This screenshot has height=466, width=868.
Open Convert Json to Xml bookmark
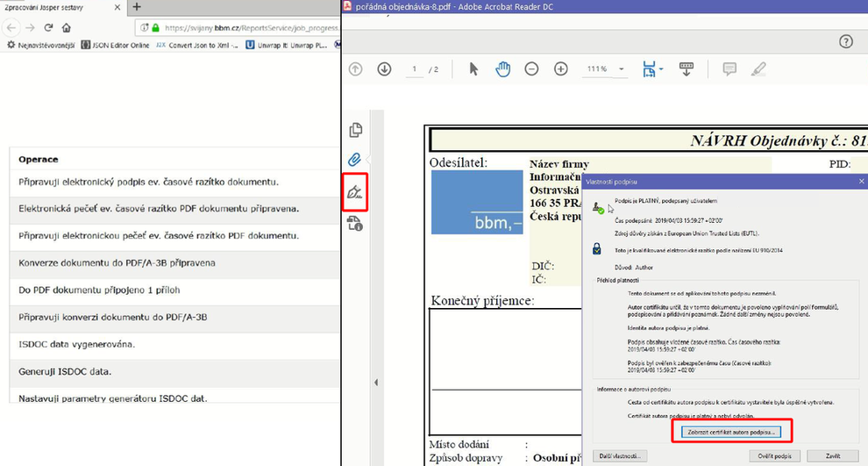(197, 46)
